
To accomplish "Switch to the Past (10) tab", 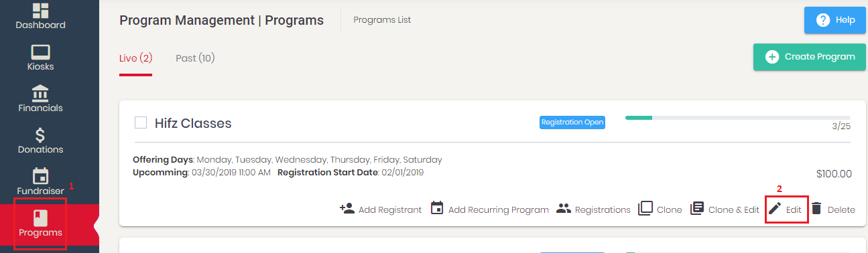I will 195,58.
